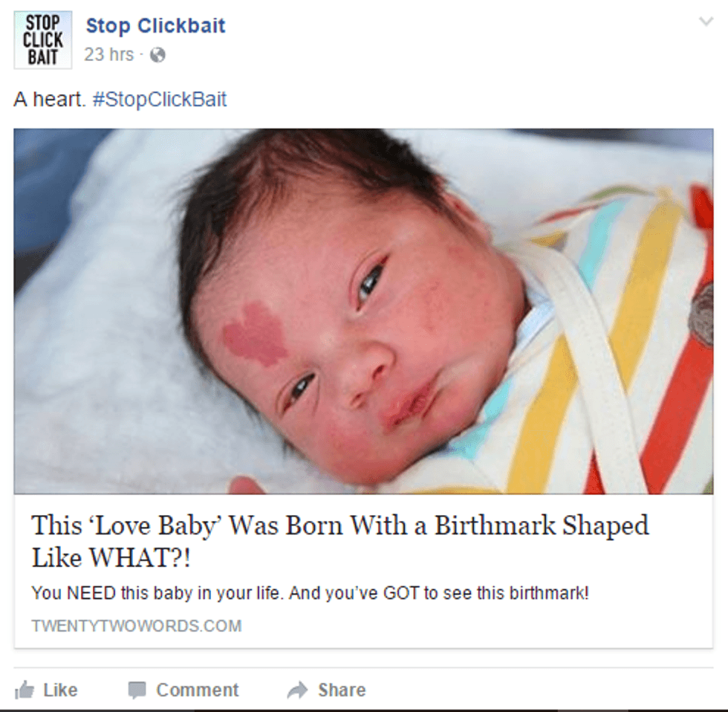Like the post via the Like label
The height and width of the screenshot is (712, 728).
60,690
